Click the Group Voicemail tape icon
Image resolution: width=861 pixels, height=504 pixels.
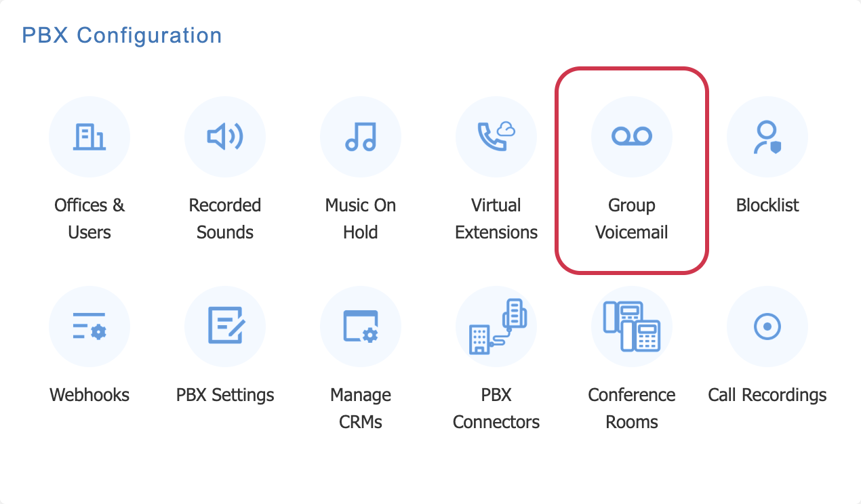[632, 137]
